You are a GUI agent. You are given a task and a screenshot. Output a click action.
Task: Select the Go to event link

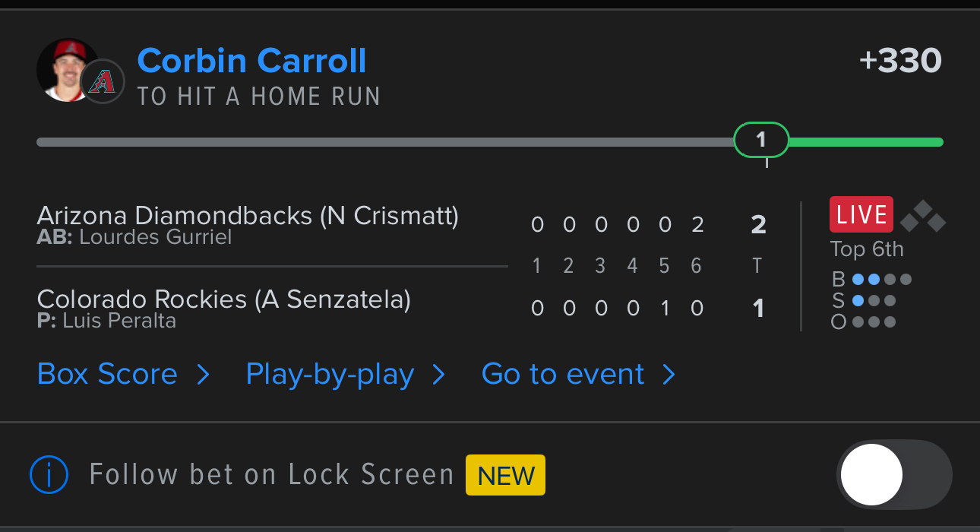tap(563, 375)
